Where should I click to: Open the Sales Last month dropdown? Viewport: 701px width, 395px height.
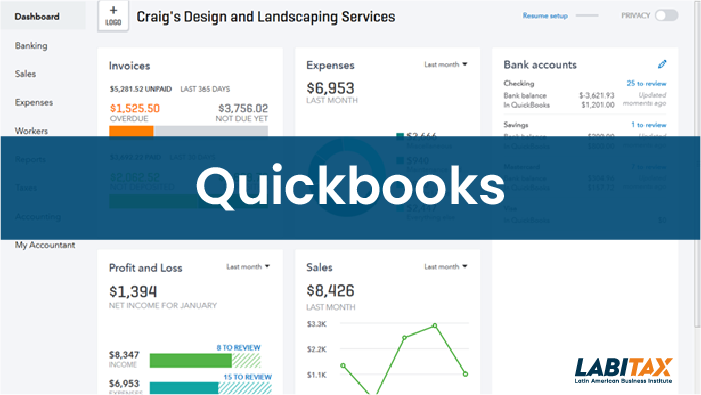(x=445, y=267)
